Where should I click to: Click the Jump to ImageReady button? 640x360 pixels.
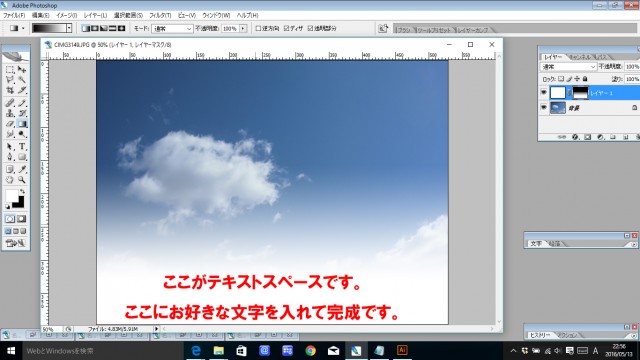tap(16, 243)
